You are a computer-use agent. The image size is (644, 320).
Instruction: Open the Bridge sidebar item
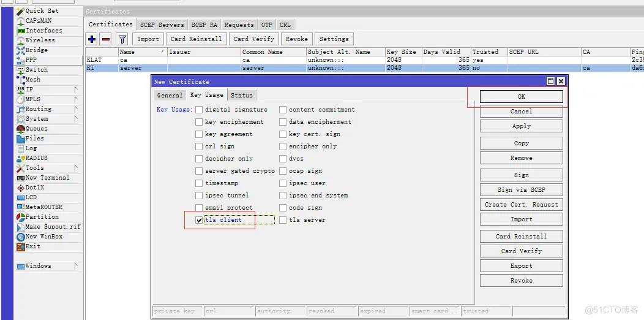(x=36, y=50)
